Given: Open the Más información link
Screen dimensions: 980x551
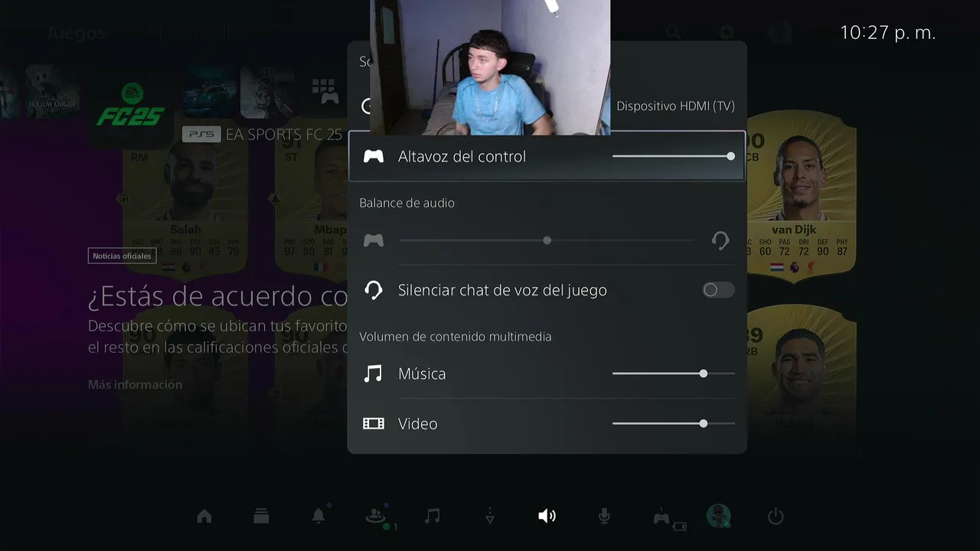Looking at the screenshot, I should 135,384.
